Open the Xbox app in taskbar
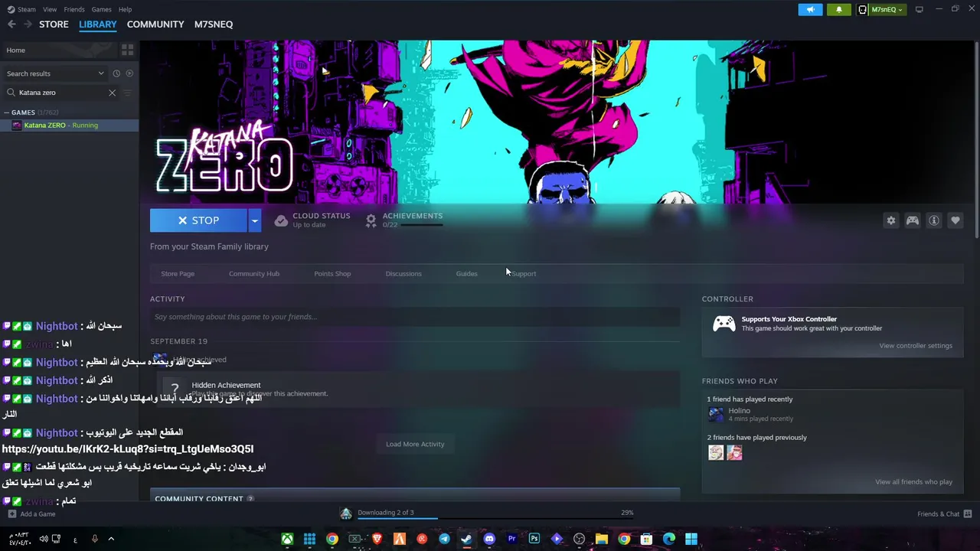980x551 pixels. point(287,539)
